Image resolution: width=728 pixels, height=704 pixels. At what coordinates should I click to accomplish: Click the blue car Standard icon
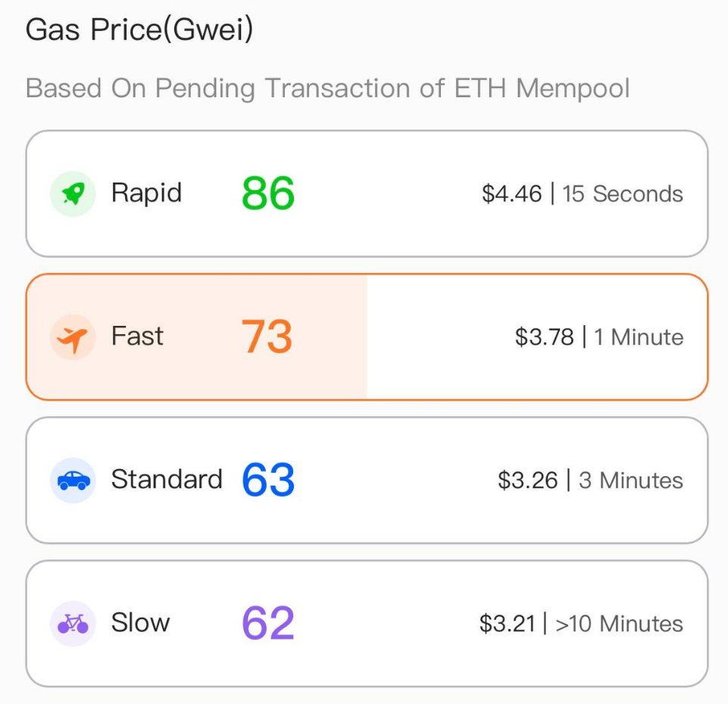click(x=73, y=480)
